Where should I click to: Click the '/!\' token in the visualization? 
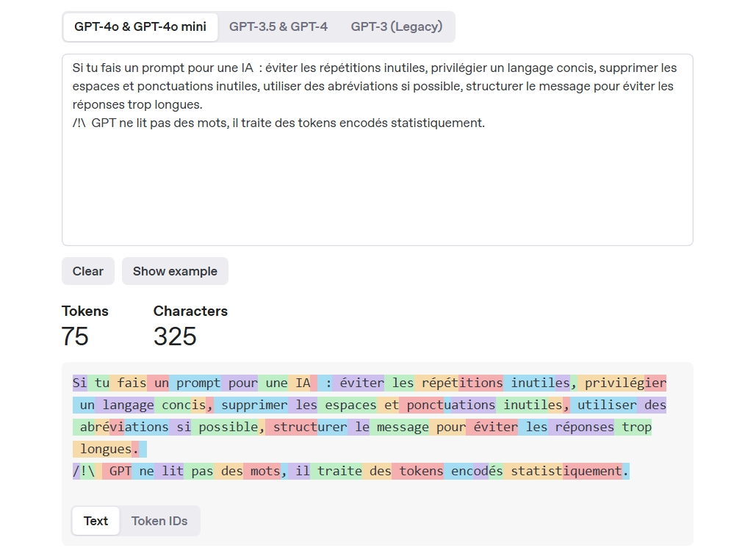[x=83, y=471]
